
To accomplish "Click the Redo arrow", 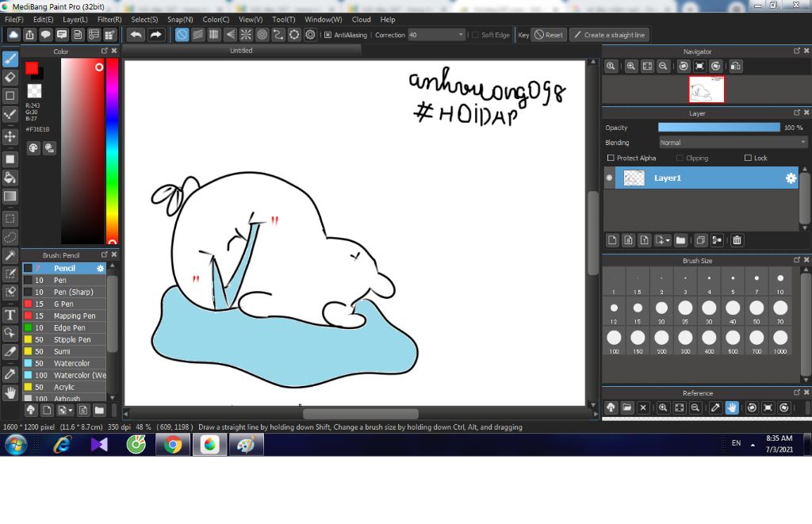I will coord(155,35).
